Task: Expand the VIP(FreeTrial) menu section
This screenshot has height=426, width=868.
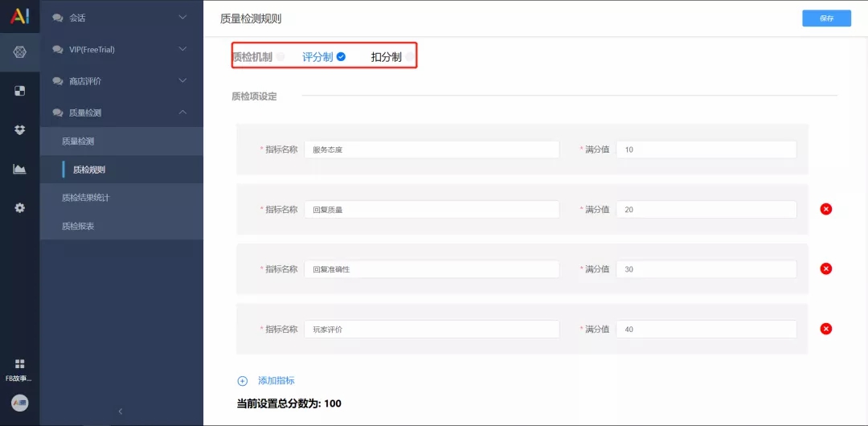Action: tap(121, 49)
